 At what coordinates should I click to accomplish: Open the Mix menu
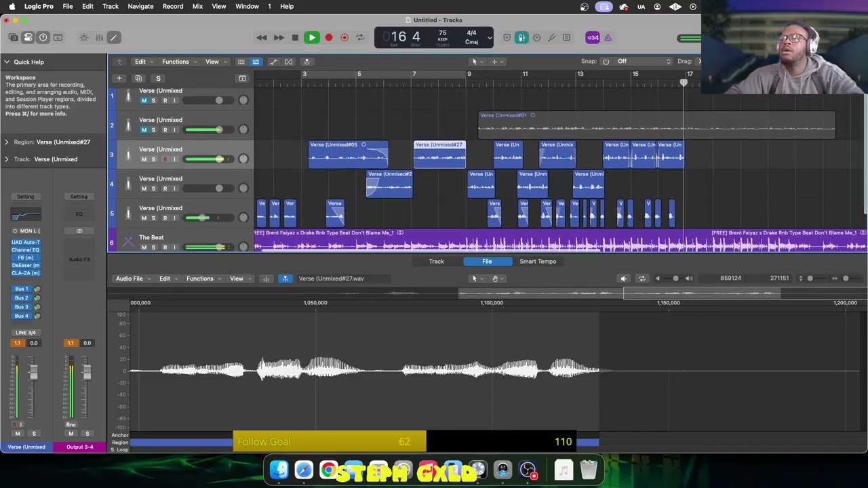(x=197, y=6)
